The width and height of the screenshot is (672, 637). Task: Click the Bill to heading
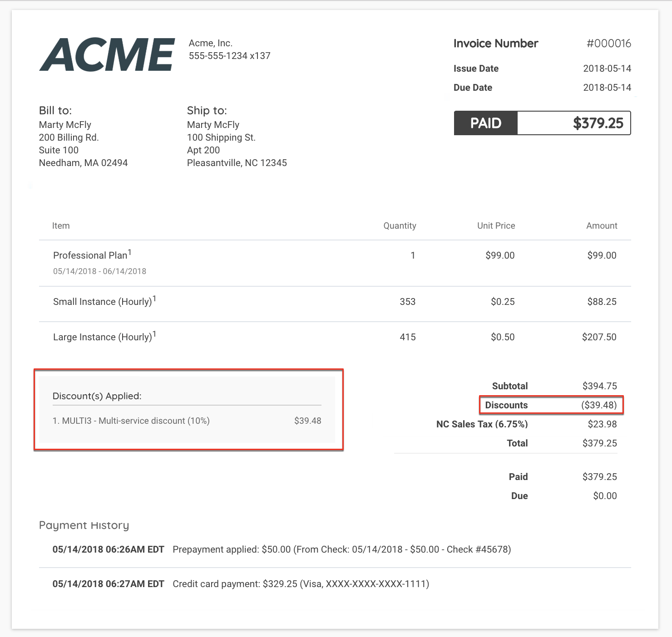tap(55, 111)
